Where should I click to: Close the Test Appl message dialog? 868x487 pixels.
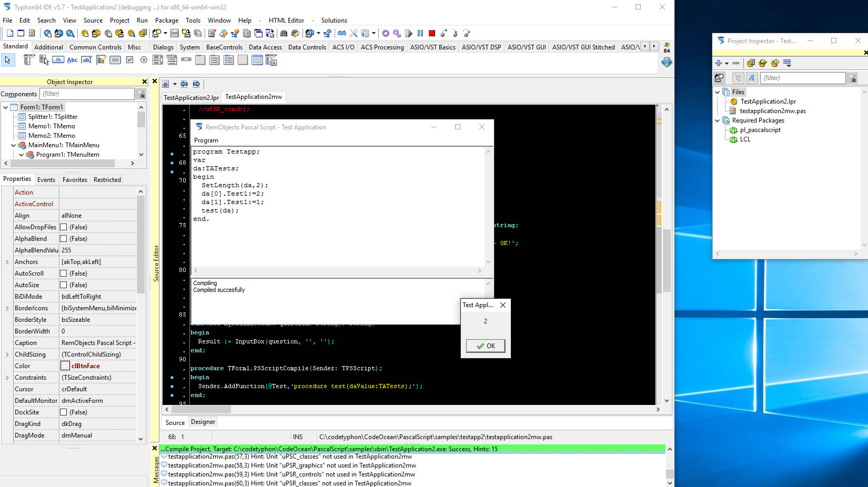503,305
